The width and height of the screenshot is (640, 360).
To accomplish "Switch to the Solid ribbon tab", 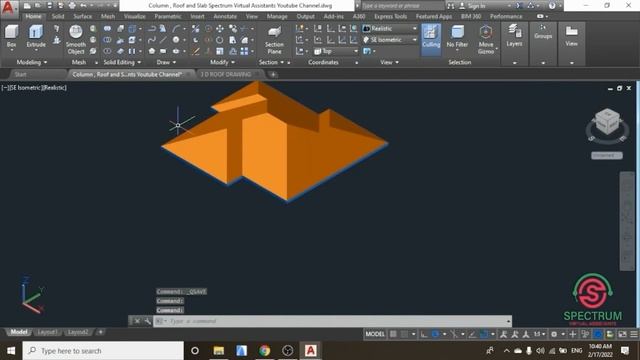I will coord(58,16).
